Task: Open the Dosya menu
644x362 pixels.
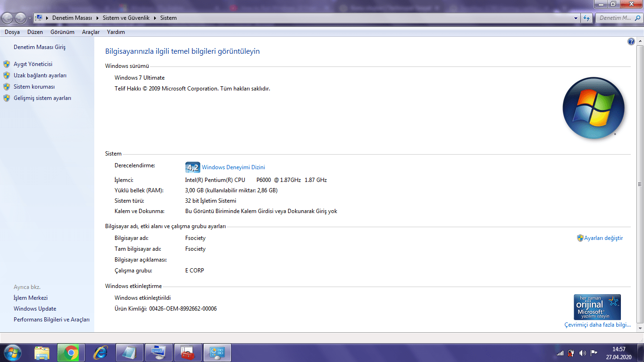Action: (x=12, y=32)
